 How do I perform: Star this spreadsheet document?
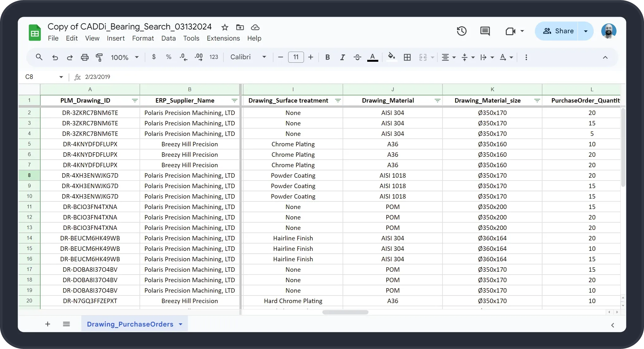(225, 28)
